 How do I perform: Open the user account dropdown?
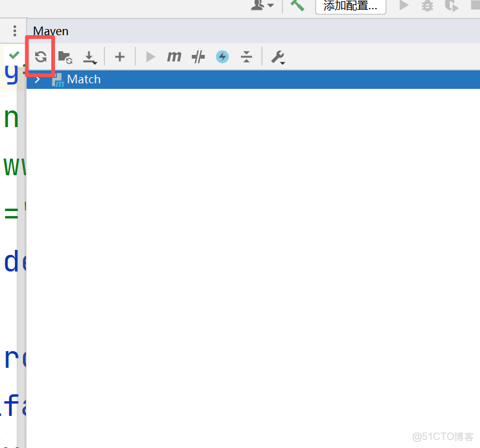263,5
